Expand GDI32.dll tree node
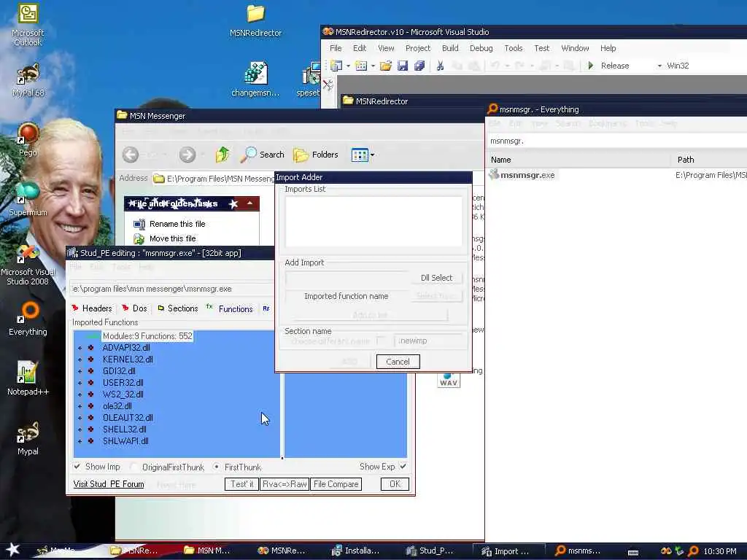 pos(80,371)
